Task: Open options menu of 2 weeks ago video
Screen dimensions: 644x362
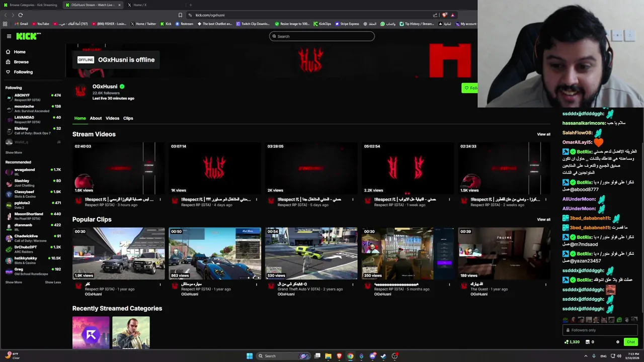Action: click(x=545, y=200)
